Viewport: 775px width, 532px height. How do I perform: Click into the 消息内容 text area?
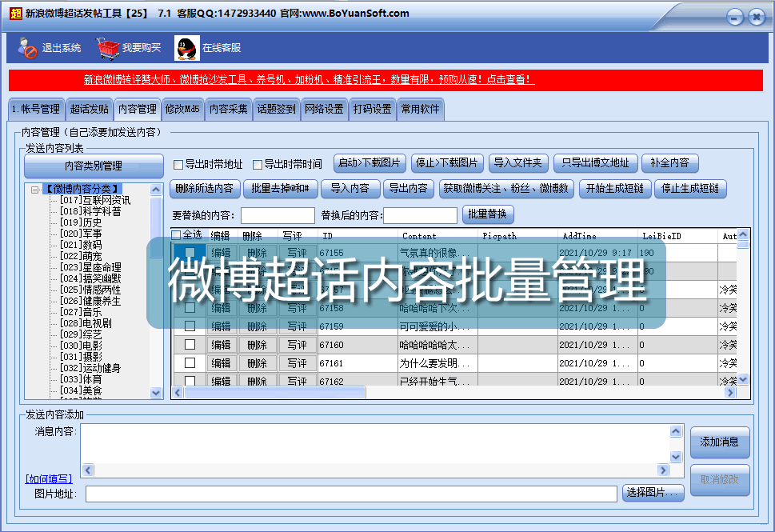pyautogui.click(x=375, y=444)
